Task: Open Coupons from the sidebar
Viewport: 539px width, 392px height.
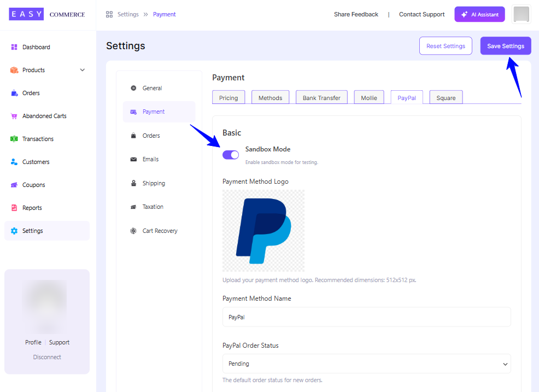Action: [47, 185]
